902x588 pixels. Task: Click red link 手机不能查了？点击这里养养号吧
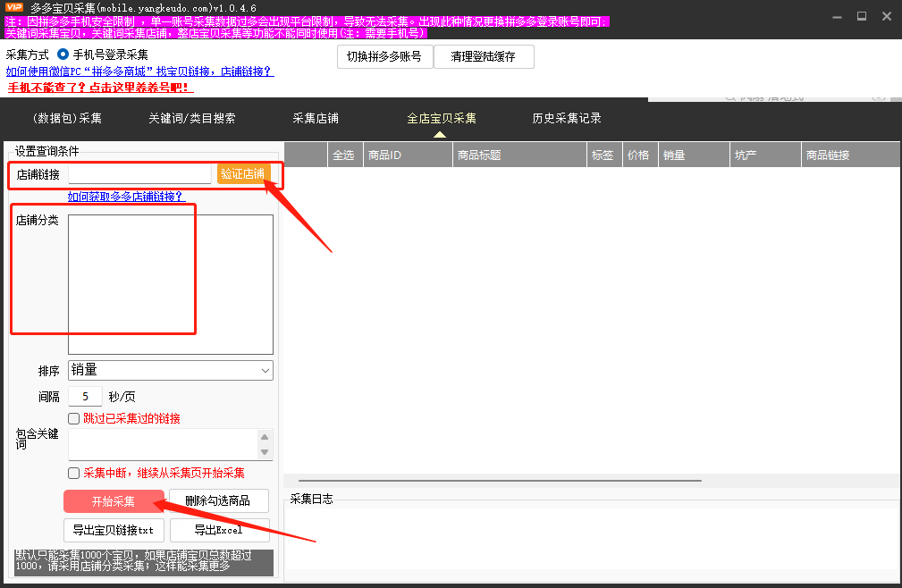(x=100, y=88)
